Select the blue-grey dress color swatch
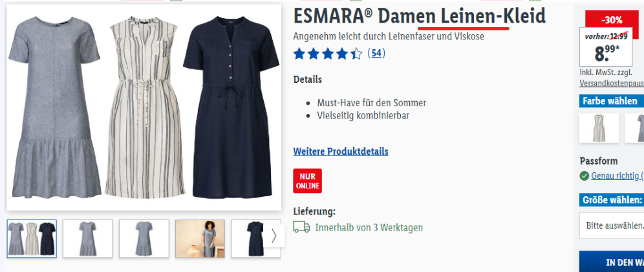The width and height of the screenshot is (644, 272). click(634, 128)
